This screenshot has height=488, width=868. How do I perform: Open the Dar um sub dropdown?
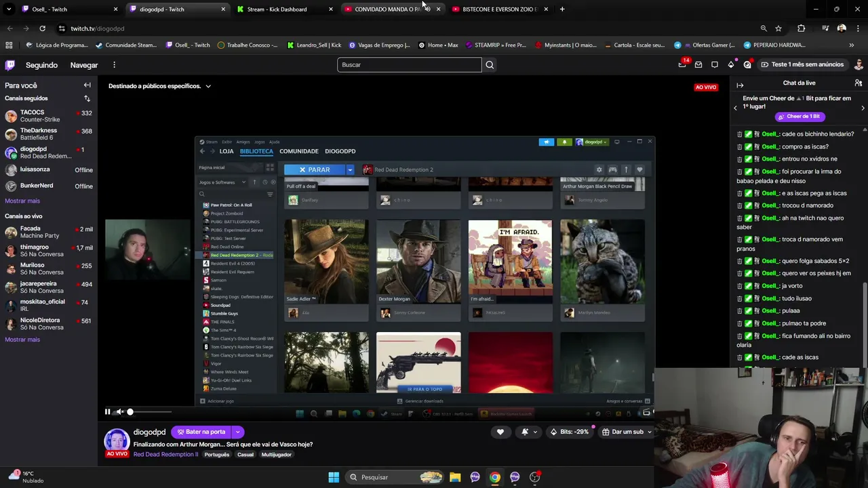[x=649, y=432]
